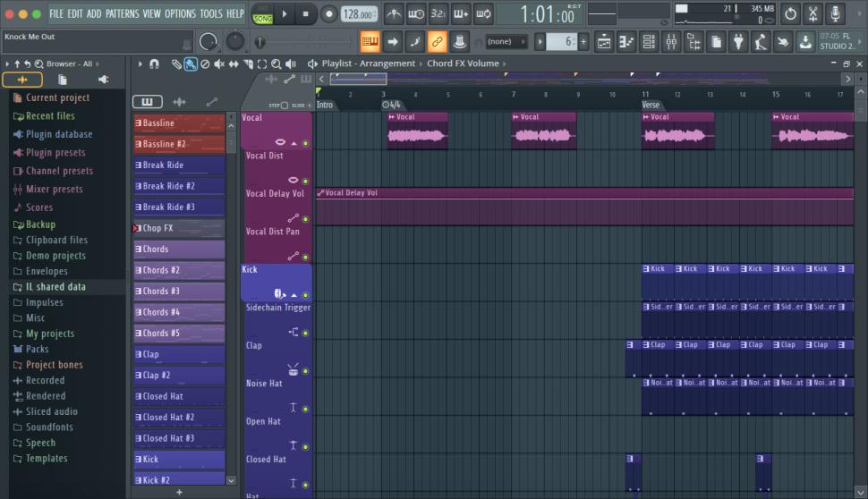868x499 pixels.
Task: Expand the Packs folder in the browser
Action: click(37, 349)
